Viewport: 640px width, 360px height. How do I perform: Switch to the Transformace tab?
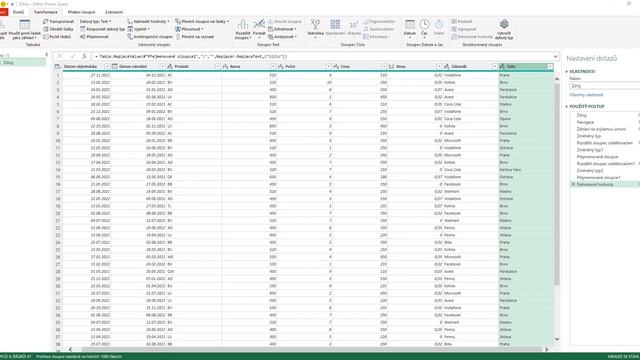(45, 12)
